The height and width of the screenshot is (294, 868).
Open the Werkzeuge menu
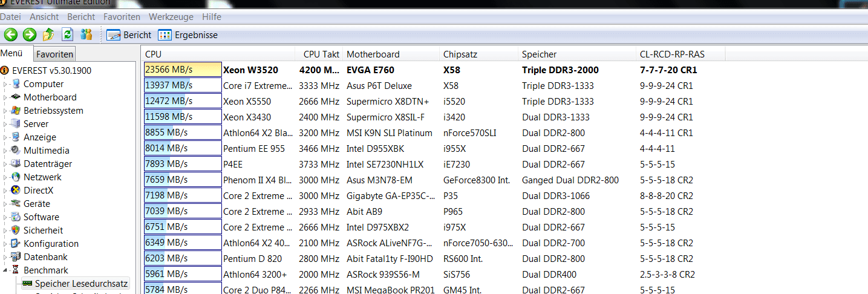point(171,17)
